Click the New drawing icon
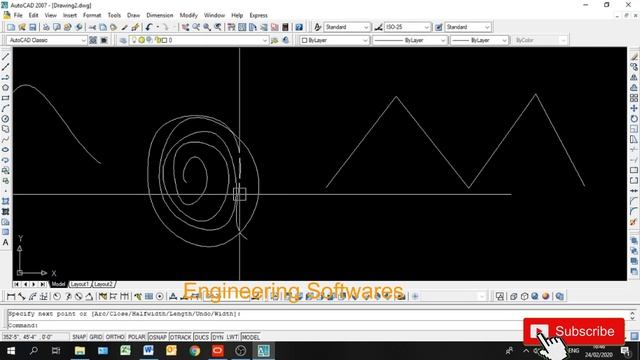The height and width of the screenshot is (360, 640). (11, 27)
